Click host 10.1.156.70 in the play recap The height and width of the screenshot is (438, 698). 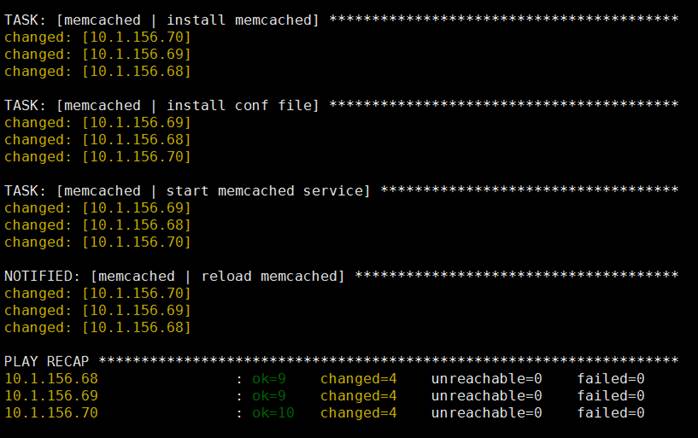(51, 413)
